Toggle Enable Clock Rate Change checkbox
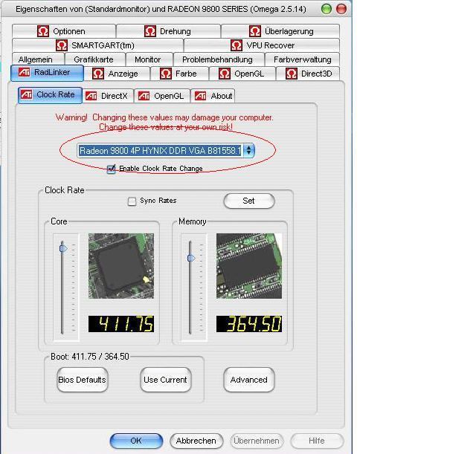The image size is (476, 454). 111,169
